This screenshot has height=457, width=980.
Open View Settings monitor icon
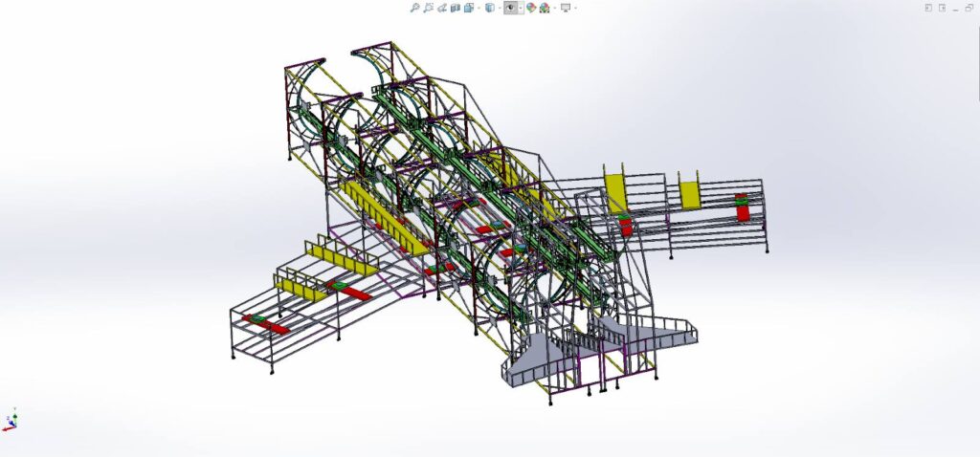[566, 8]
